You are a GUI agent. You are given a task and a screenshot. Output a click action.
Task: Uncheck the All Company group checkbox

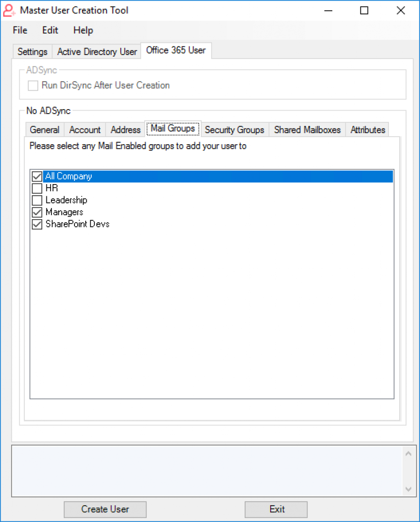tap(37, 176)
